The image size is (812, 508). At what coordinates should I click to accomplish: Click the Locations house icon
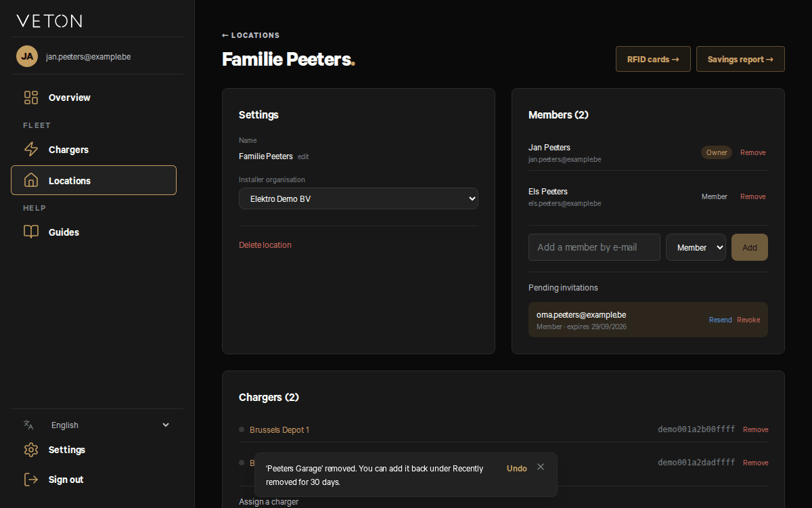click(x=31, y=181)
